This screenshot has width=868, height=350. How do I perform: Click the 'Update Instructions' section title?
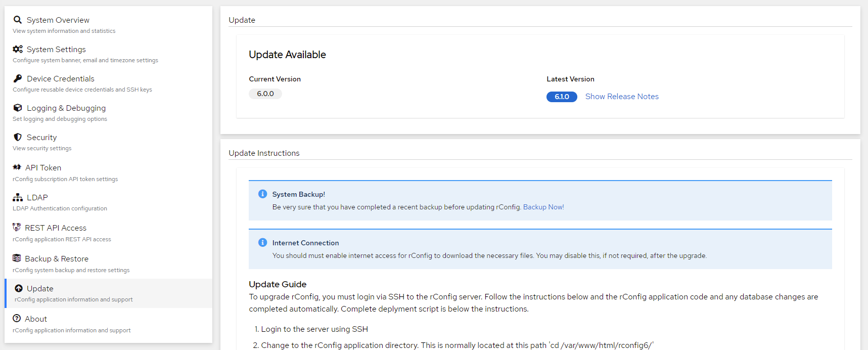(x=264, y=153)
